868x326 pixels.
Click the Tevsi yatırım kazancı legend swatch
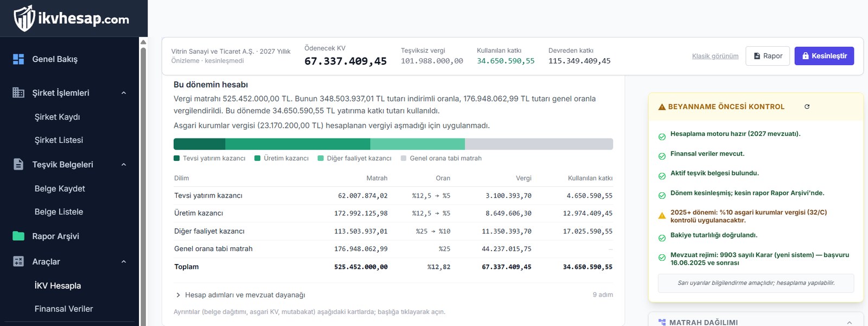(176, 159)
